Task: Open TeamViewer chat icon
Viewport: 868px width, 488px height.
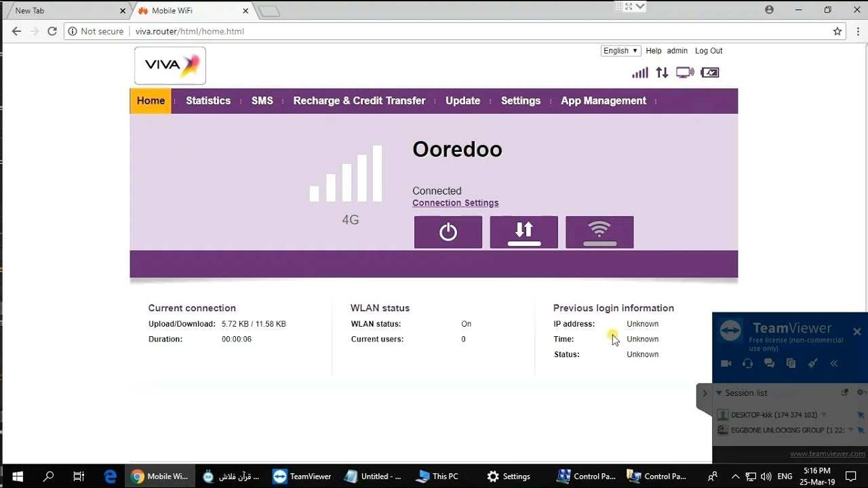Action: tap(769, 363)
